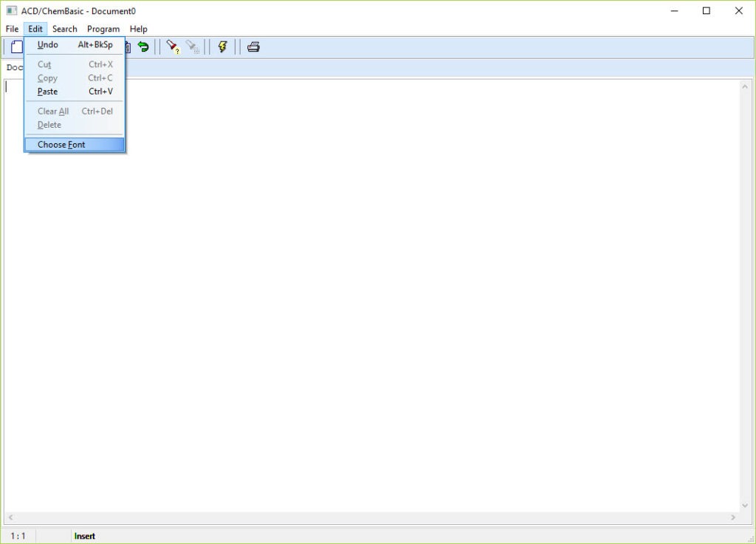This screenshot has width=756, height=544.
Task: Close the Edit menu via its header
Action: coord(35,29)
